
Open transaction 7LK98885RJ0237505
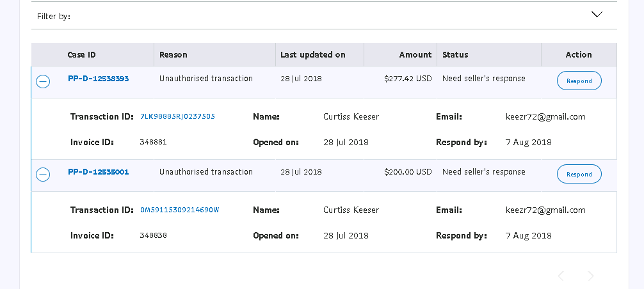[177, 117]
